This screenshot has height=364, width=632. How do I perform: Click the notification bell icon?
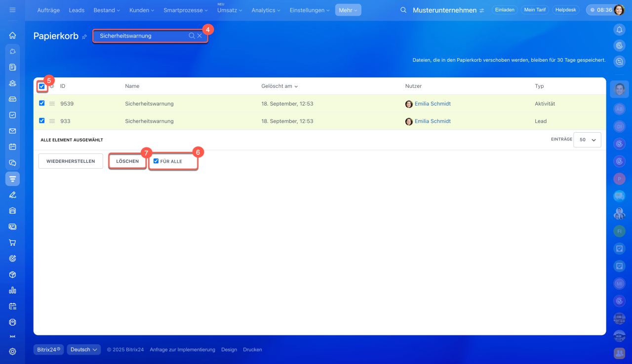pos(619,30)
